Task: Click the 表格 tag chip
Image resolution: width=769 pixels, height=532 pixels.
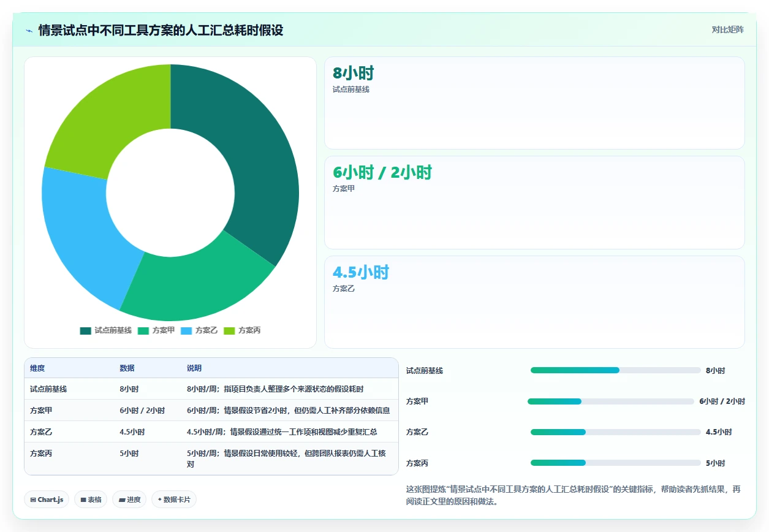Action: click(91, 500)
